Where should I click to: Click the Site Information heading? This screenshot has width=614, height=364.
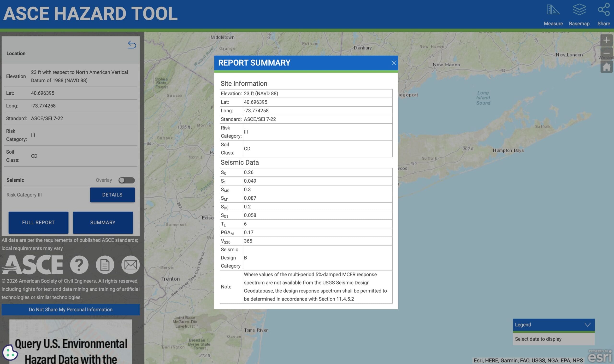pos(244,84)
